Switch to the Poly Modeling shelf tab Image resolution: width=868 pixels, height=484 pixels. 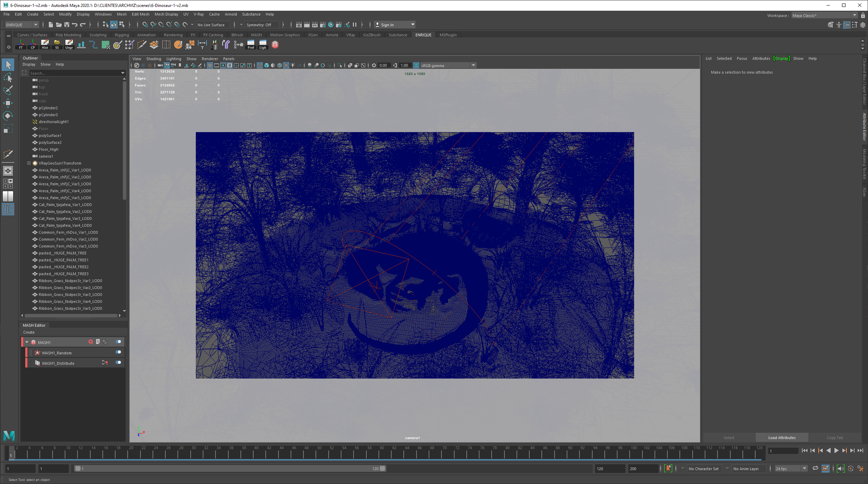(x=68, y=35)
